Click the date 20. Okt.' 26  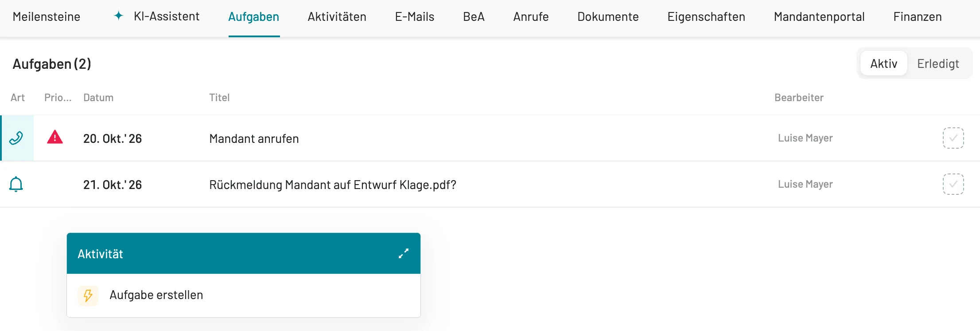[x=113, y=138]
